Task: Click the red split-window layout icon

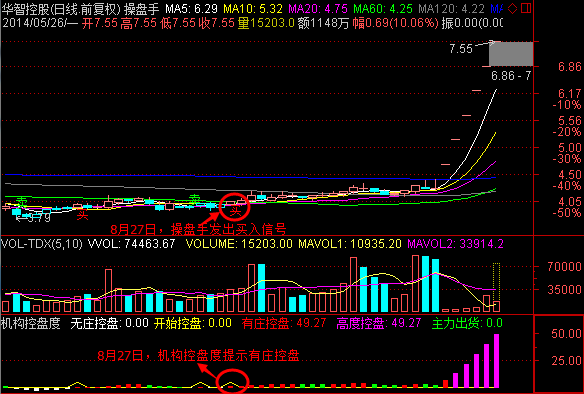Action: [526, 8]
